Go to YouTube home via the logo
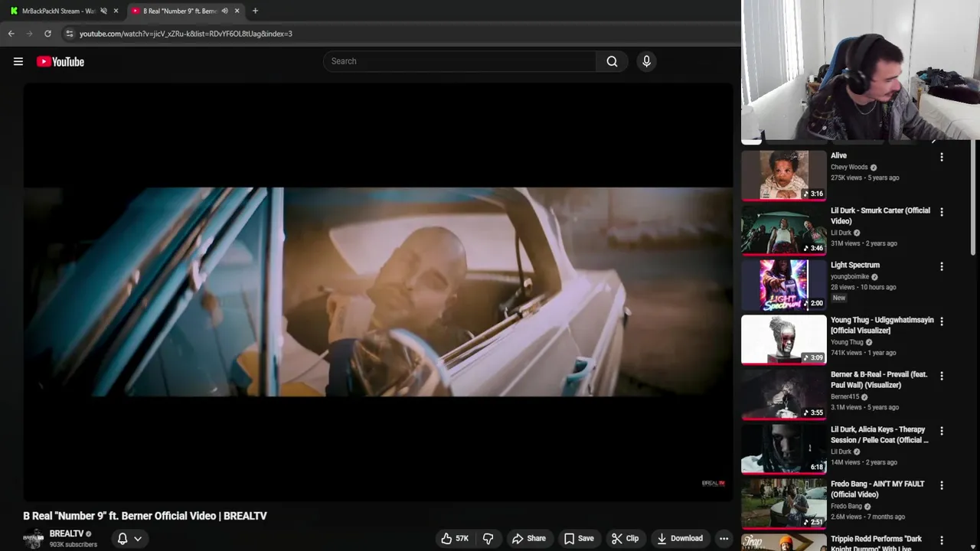The height and width of the screenshot is (551, 980). [x=60, y=62]
